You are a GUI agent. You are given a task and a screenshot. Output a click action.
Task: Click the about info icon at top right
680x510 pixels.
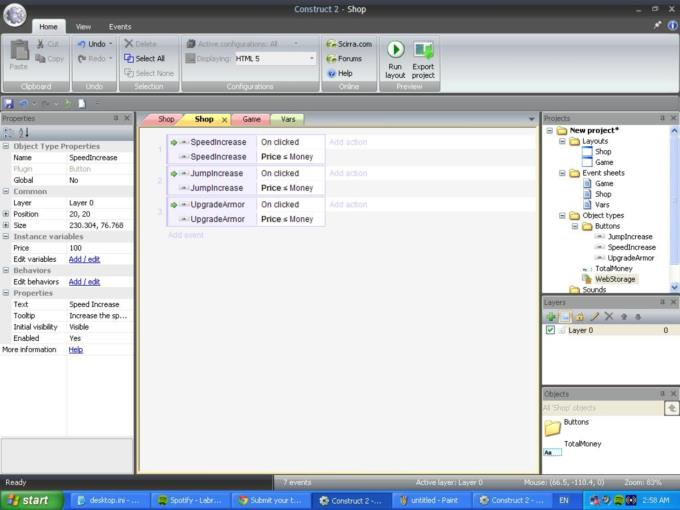[673, 26]
